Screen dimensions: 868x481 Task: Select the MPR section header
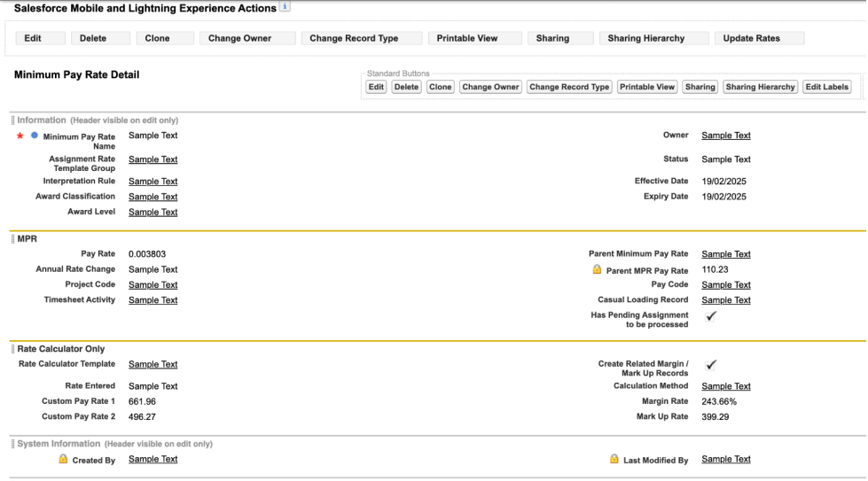27,239
